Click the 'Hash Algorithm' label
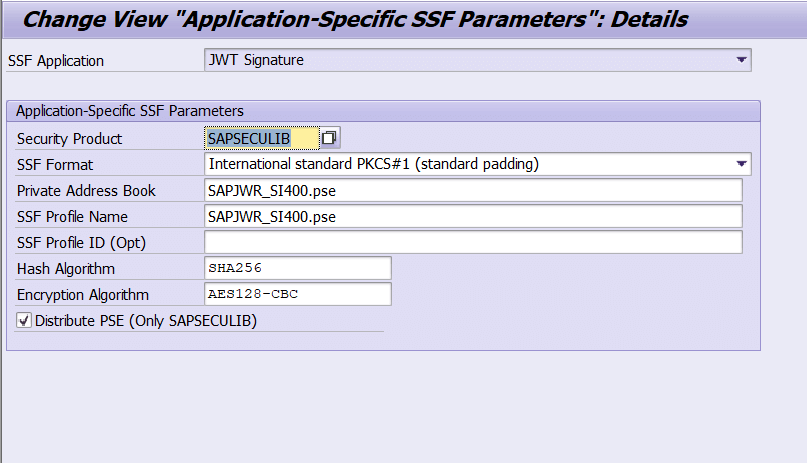 (66, 269)
